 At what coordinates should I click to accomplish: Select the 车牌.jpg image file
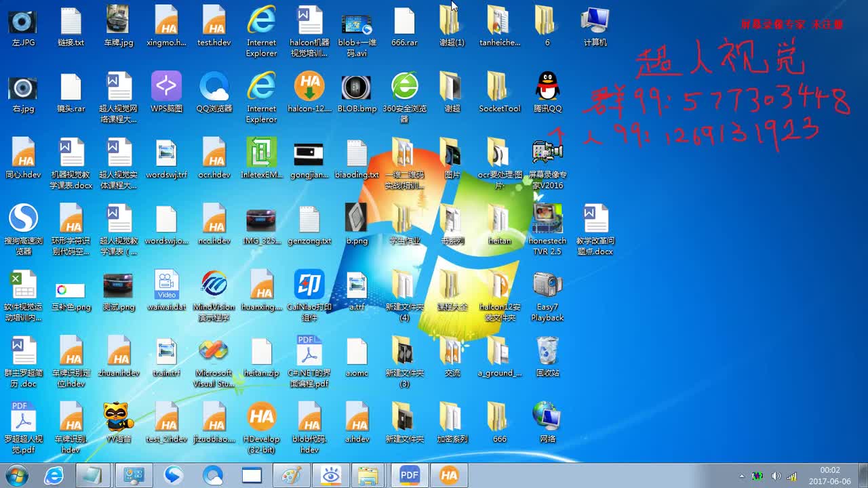point(119,26)
